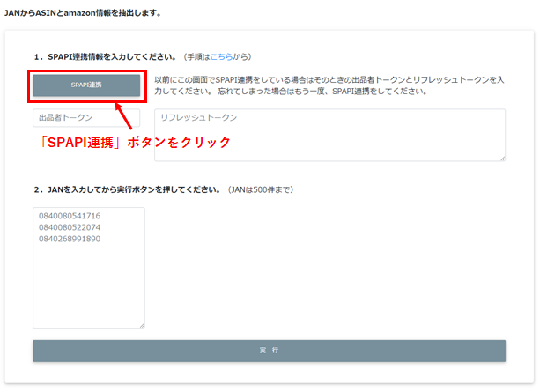
Task: Place cursor on JAN line 0840268991890
Action: click(70, 240)
